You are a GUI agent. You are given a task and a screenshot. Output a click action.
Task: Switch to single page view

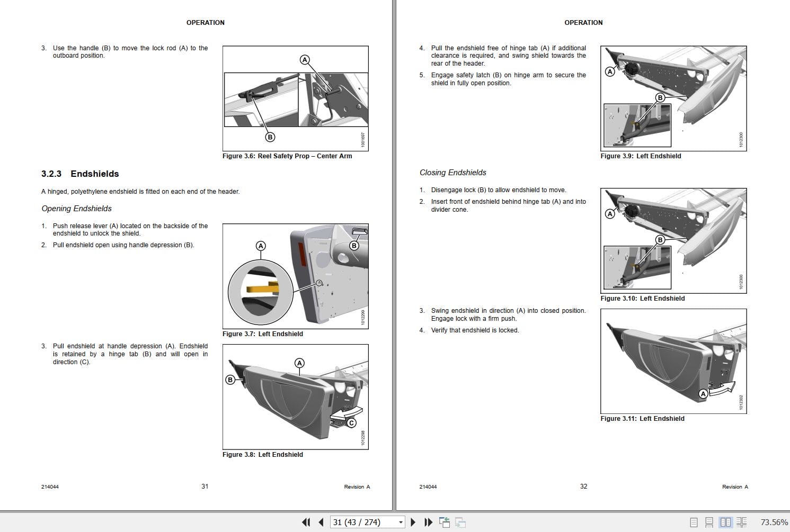coord(694,522)
